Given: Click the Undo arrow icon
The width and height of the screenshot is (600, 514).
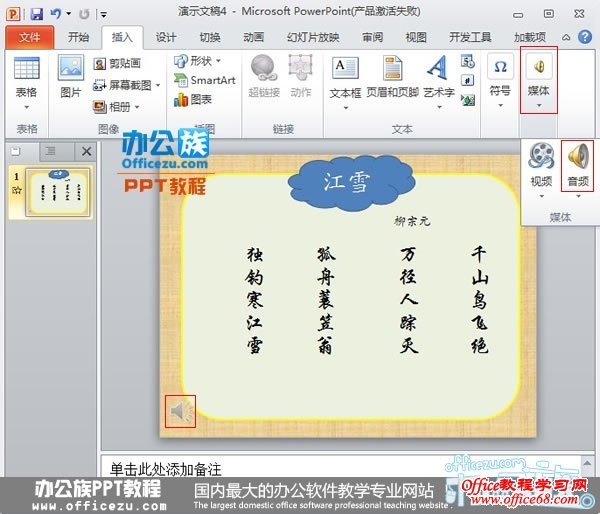Looking at the screenshot, I should click(x=55, y=14).
